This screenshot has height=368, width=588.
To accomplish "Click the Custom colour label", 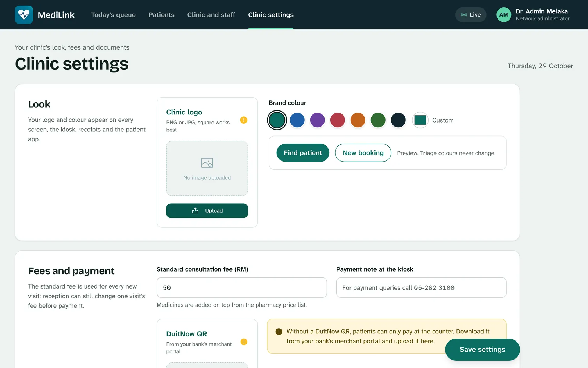I will [x=443, y=120].
